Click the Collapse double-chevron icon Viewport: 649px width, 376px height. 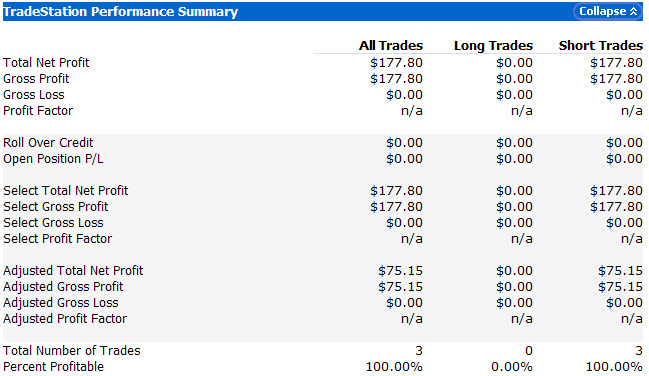coord(634,12)
